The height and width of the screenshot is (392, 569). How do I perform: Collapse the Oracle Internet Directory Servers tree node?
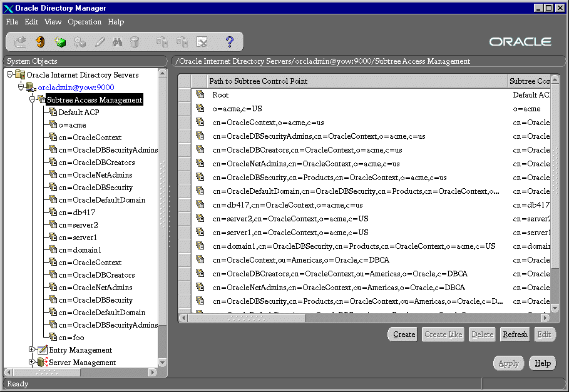[10, 74]
